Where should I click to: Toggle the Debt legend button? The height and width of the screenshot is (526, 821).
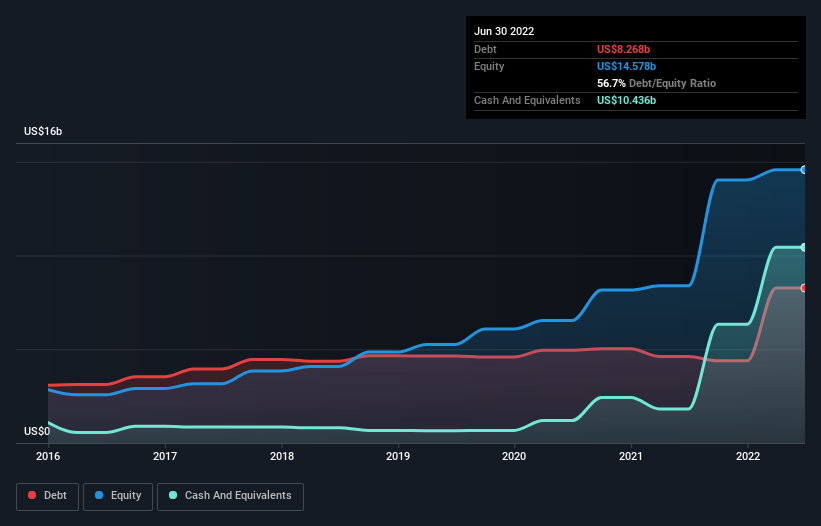point(48,496)
